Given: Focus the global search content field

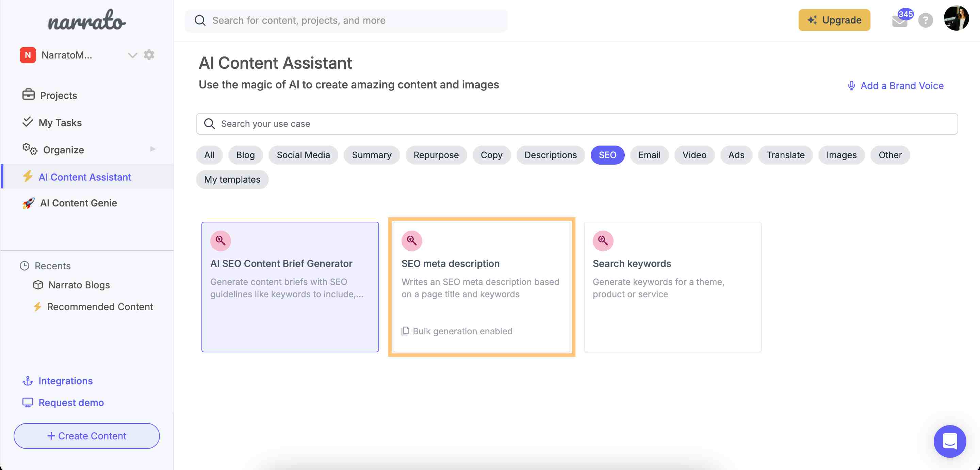Looking at the screenshot, I should tap(346, 20).
